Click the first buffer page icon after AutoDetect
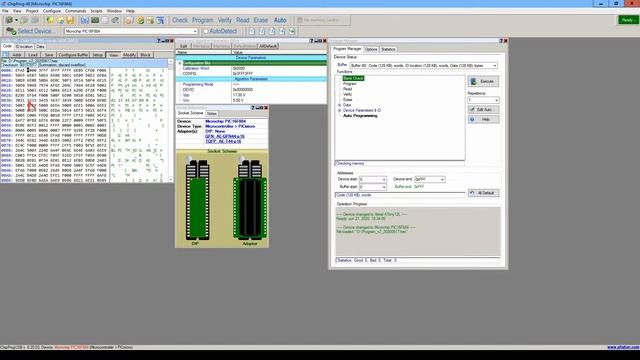This screenshot has height=360, width=640. tap(252, 31)
